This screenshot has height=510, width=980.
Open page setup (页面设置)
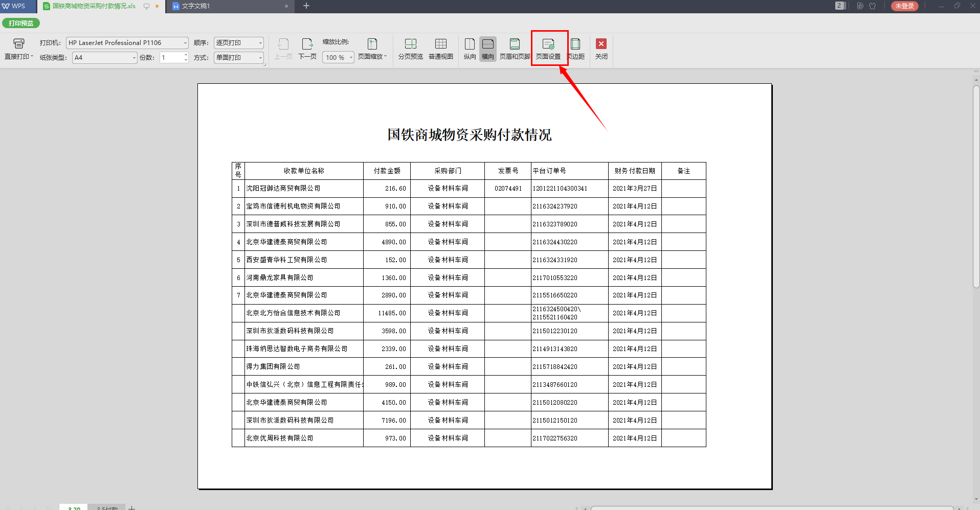coord(548,49)
